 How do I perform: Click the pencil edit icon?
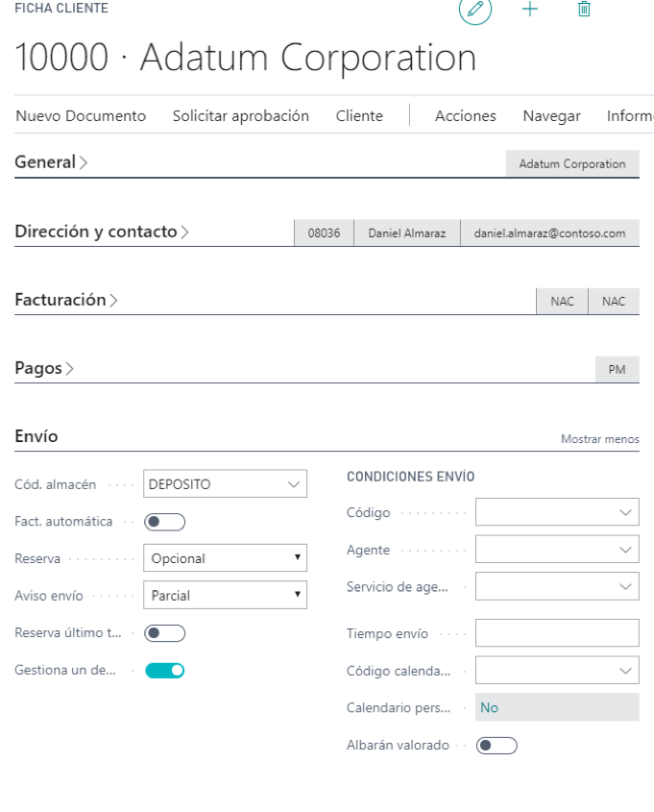coord(475,10)
